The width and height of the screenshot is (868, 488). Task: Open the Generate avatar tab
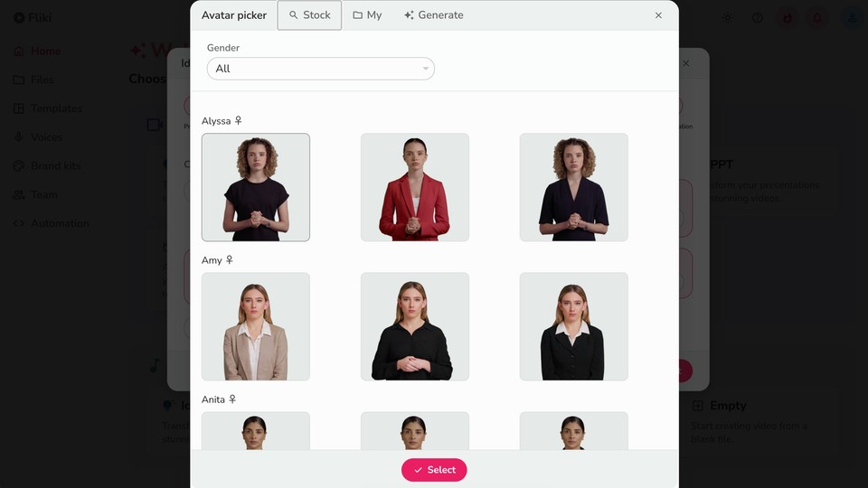[433, 15]
